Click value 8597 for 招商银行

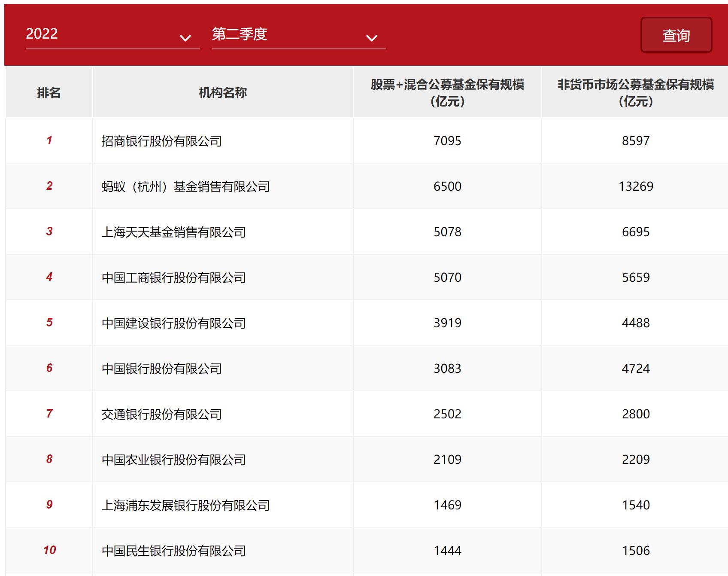pyautogui.click(x=636, y=141)
